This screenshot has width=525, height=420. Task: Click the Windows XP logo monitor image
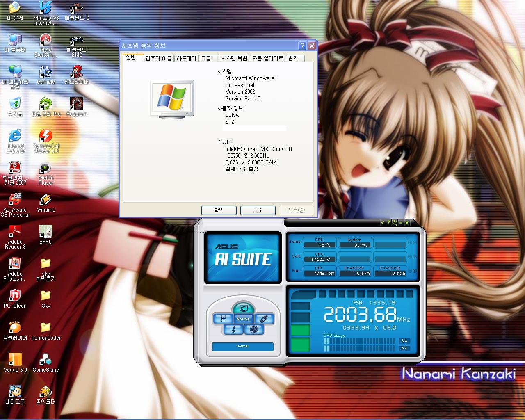point(172,99)
